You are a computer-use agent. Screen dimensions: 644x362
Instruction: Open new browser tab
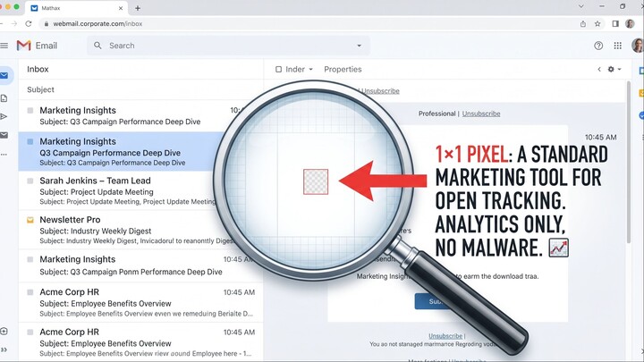click(x=138, y=8)
